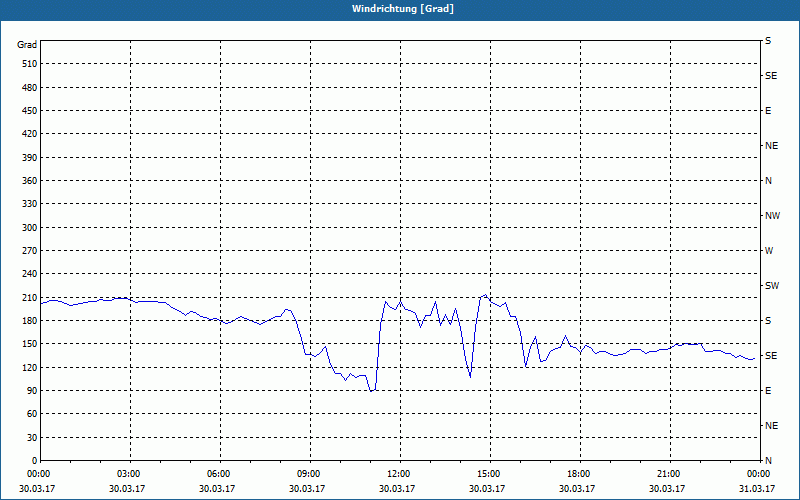The height and width of the screenshot is (500, 800).
Task: Select the W compass label
Action: pyautogui.click(x=769, y=251)
